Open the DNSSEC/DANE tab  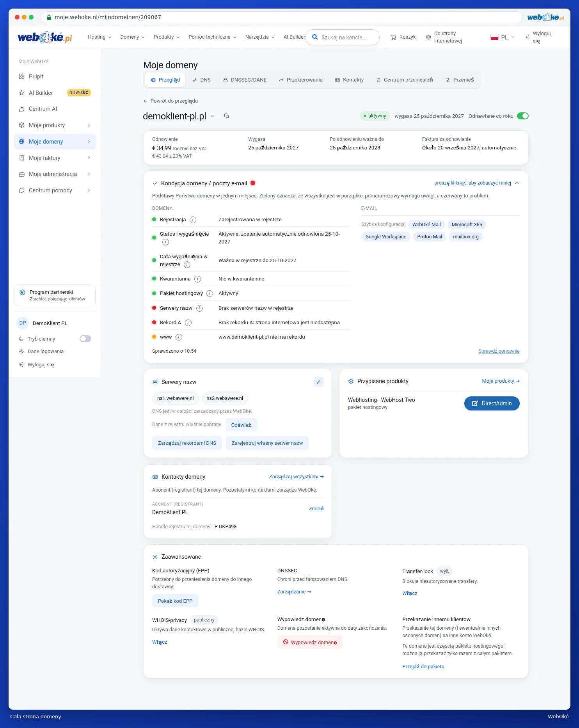[245, 80]
